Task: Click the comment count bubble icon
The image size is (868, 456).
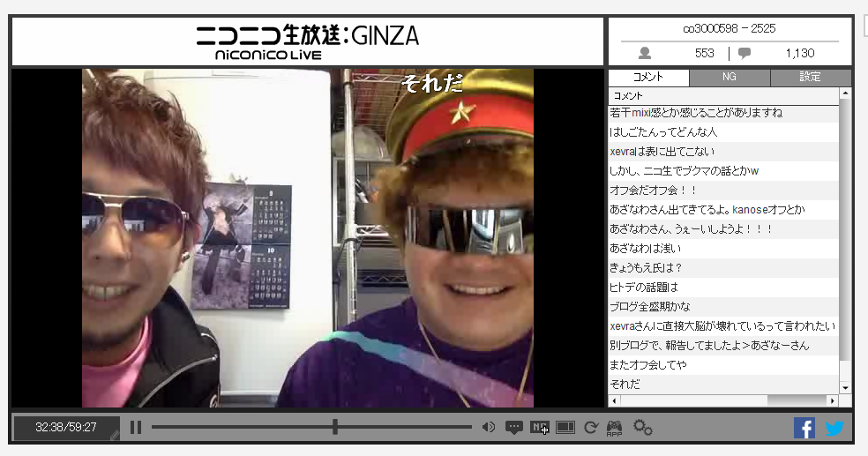Action: pos(745,53)
